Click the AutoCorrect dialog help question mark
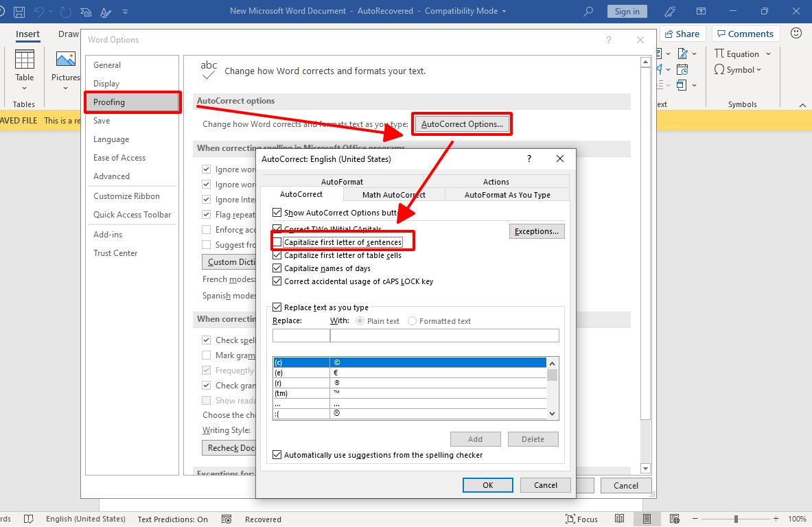 tap(529, 159)
